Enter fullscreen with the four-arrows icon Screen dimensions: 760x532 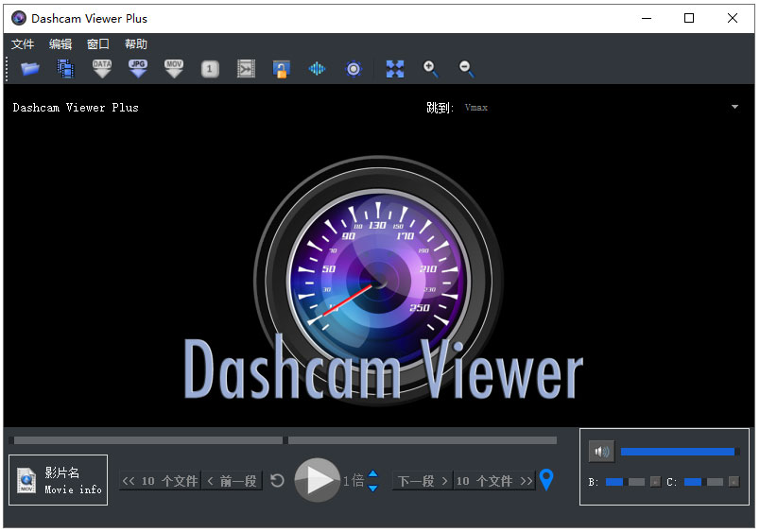click(395, 69)
